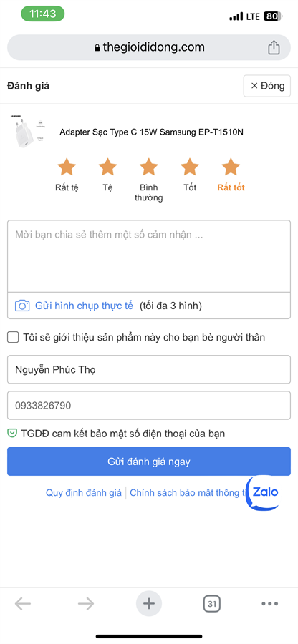This screenshot has height=644, width=298.
Task: Pick the four-star Tốt rating
Action: click(190, 167)
